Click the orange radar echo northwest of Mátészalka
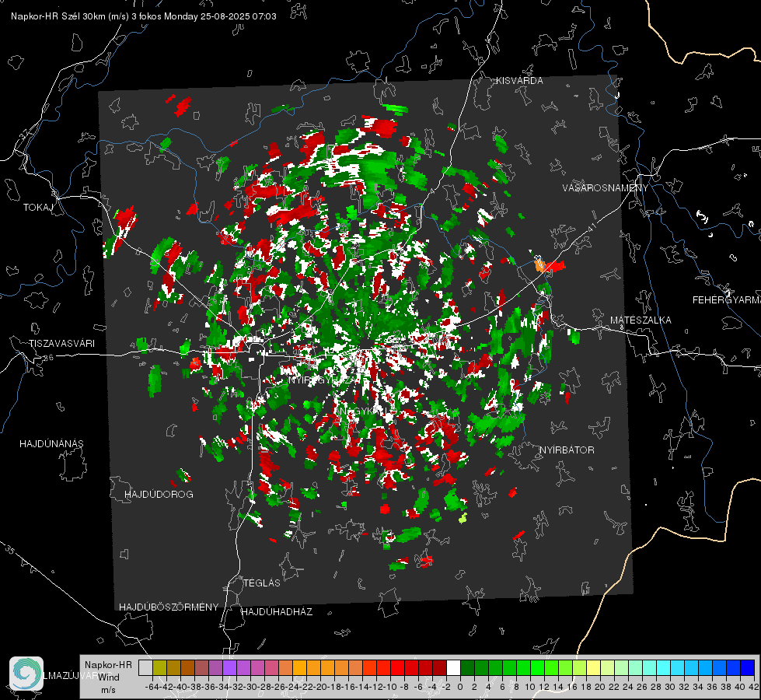The image size is (761, 700). pos(539,266)
